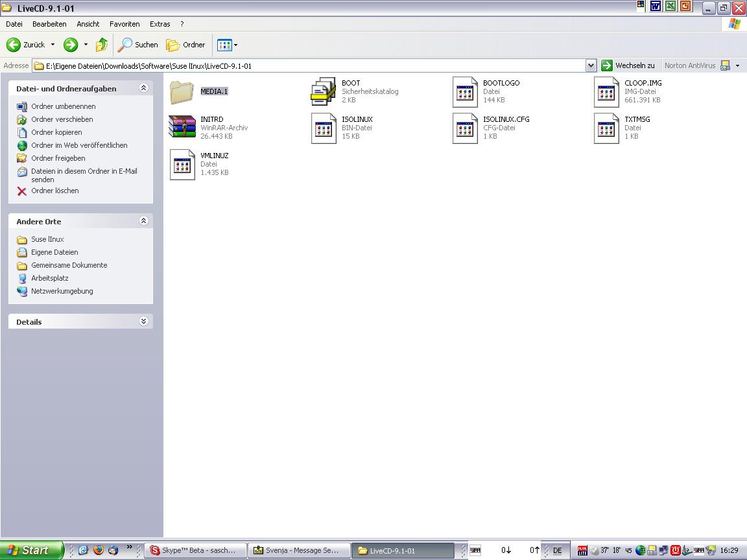This screenshot has height=560, width=747.
Task: Open the Forward history dropdown arrow
Action: (x=86, y=45)
